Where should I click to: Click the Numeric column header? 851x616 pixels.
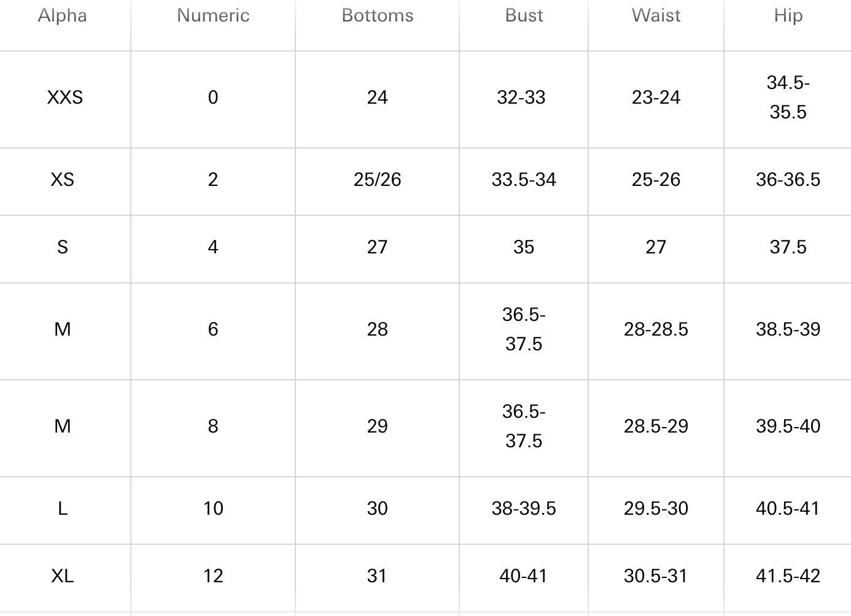click(x=213, y=15)
